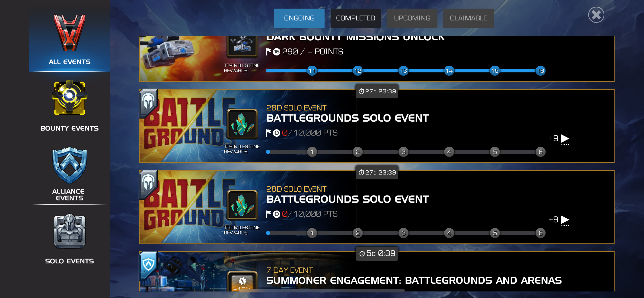
Task: Open the first Battlegrounds Solo Event title
Action: pyautogui.click(x=347, y=118)
